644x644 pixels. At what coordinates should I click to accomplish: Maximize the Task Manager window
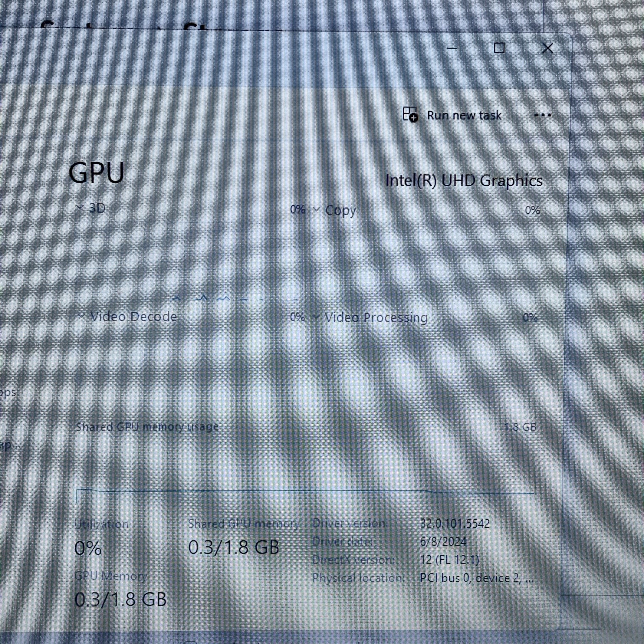[x=499, y=48]
